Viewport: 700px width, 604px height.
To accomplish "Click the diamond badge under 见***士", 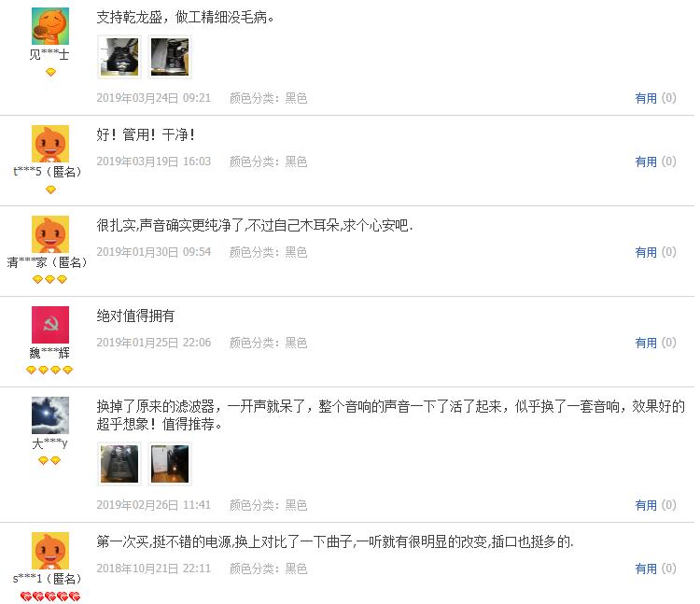I will 51,72.
